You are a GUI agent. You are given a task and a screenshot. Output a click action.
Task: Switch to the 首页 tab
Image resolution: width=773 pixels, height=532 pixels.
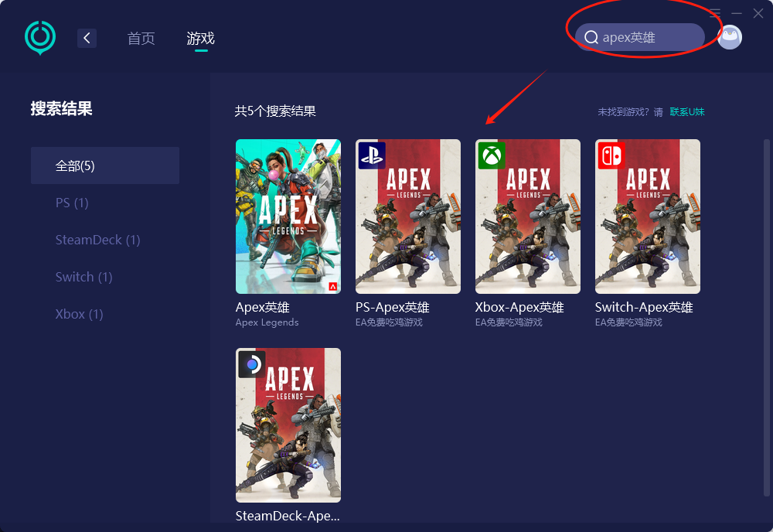tap(141, 39)
